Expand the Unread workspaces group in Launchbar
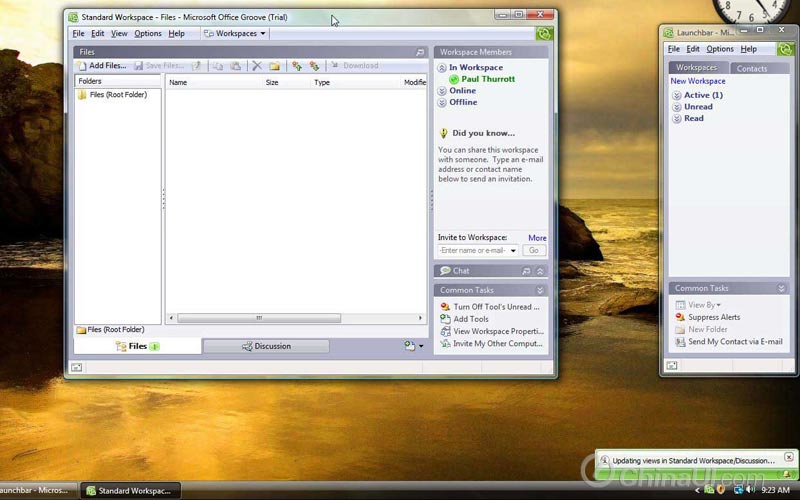Screen dimensions: 800x500 coord(676,107)
